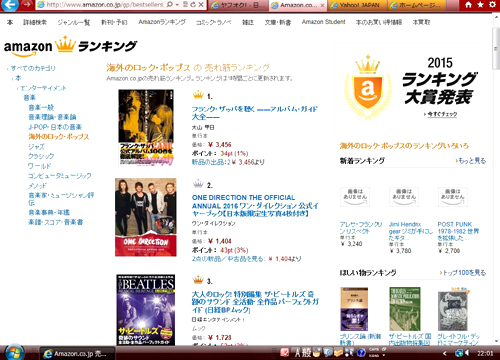The height and width of the screenshot is (360, 500).
Task: Click the refresh icon in address bar
Action: (193, 5)
